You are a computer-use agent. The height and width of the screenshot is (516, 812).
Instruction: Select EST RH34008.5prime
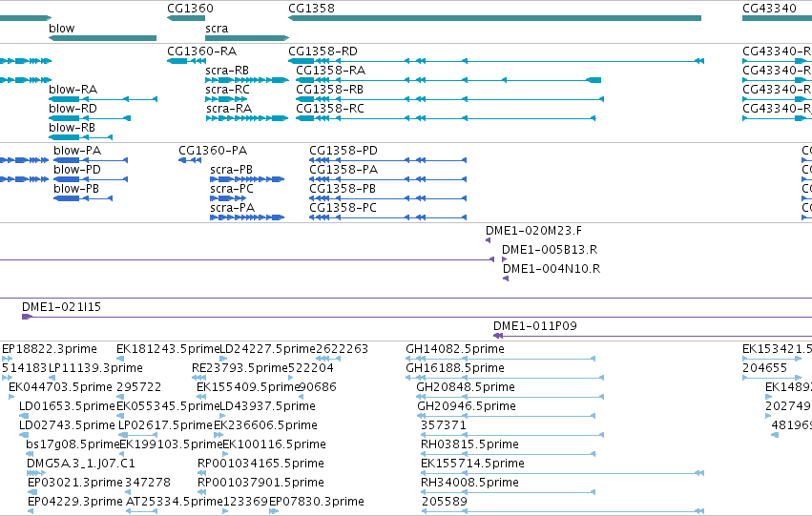pyautogui.click(x=509, y=492)
